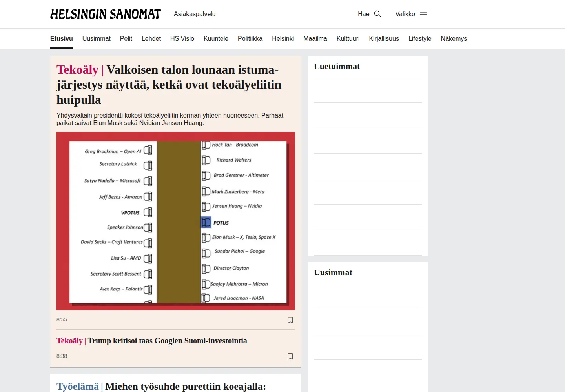
Task: Open the seating chart article image
Action: (176, 221)
